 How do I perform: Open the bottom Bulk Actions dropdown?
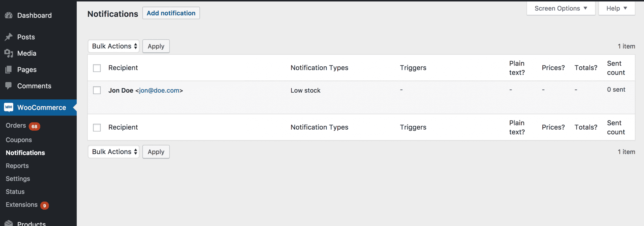tap(114, 152)
